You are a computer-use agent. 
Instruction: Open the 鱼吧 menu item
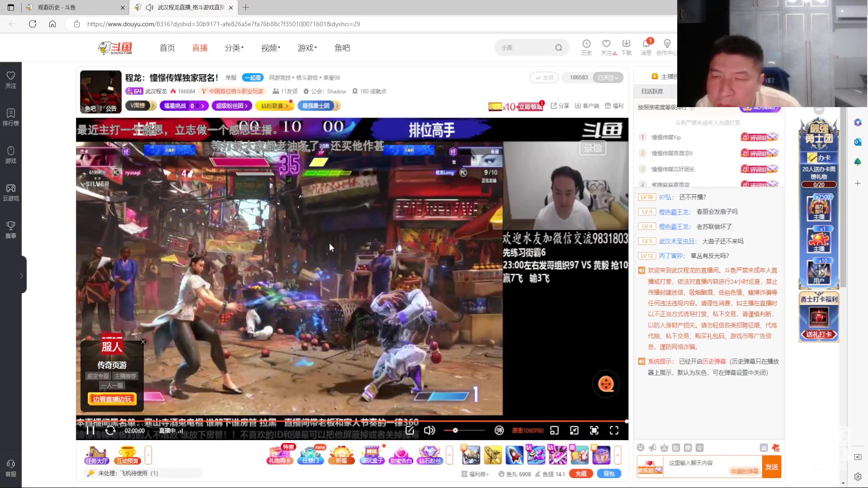click(x=342, y=47)
